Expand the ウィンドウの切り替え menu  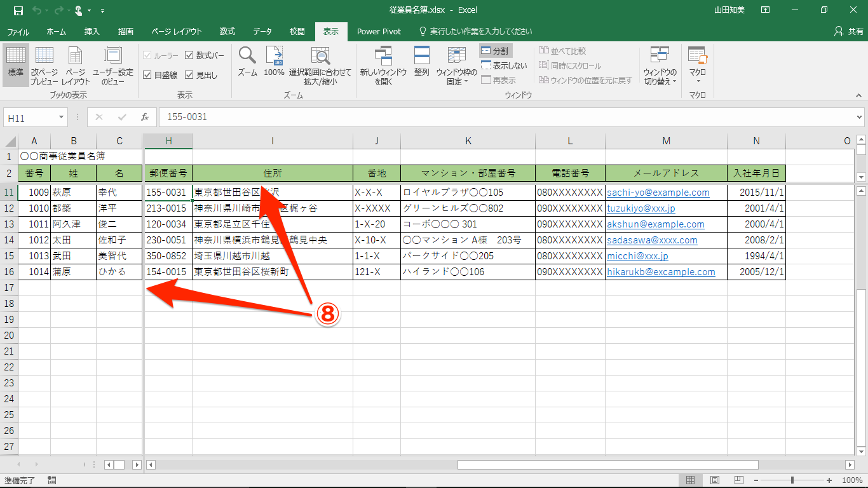coord(660,67)
